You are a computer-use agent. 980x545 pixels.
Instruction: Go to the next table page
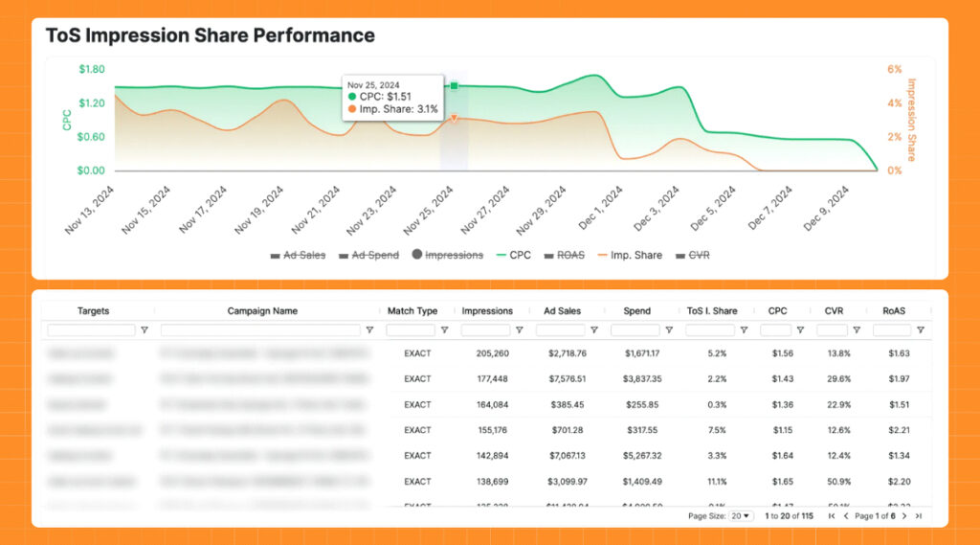pos(904,516)
